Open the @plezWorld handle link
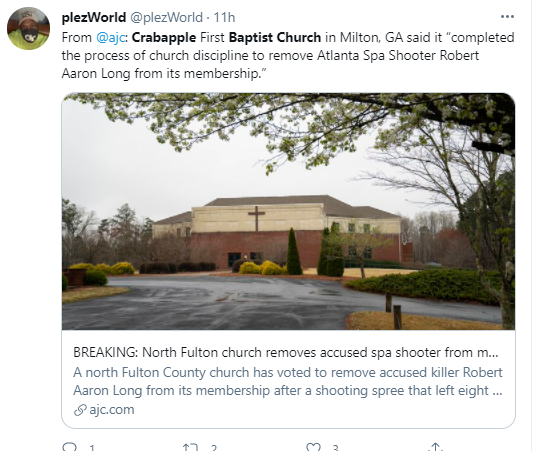The width and height of the screenshot is (535, 451). (x=167, y=17)
